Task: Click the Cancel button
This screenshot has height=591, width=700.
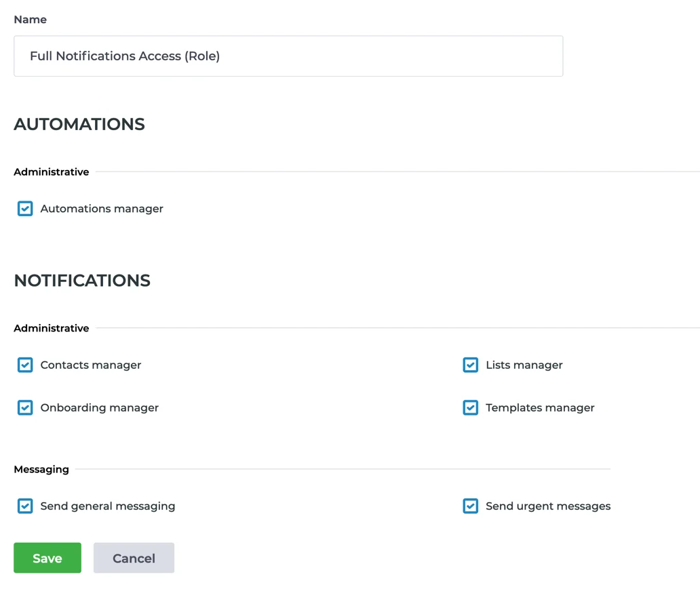Action: pos(134,558)
